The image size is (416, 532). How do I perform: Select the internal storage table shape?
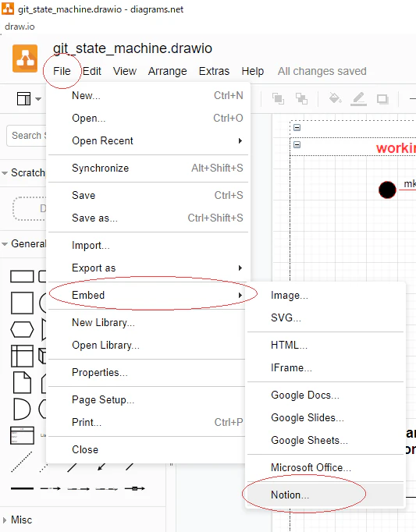click(22, 356)
